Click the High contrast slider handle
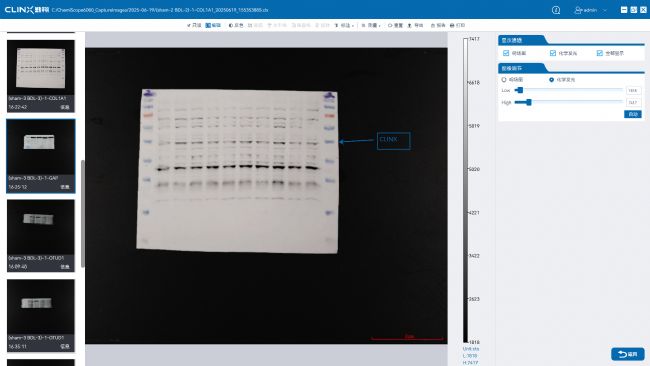This screenshot has width=650, height=366. 529,102
